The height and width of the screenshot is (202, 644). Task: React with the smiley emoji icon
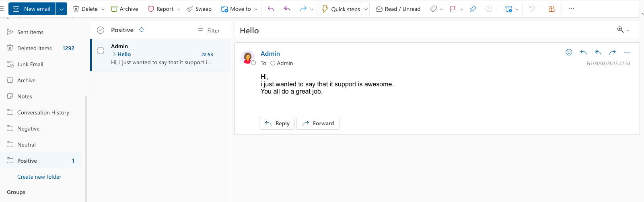point(569,52)
